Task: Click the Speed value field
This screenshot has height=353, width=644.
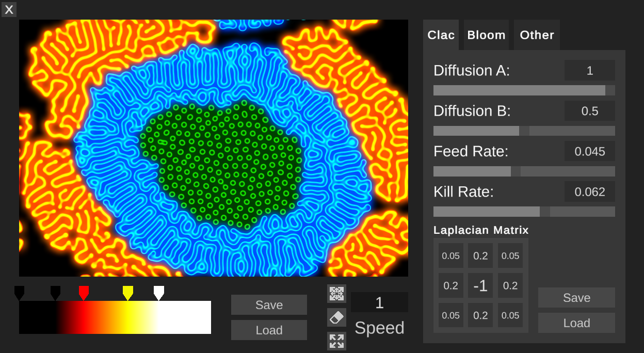Action: coord(379,302)
